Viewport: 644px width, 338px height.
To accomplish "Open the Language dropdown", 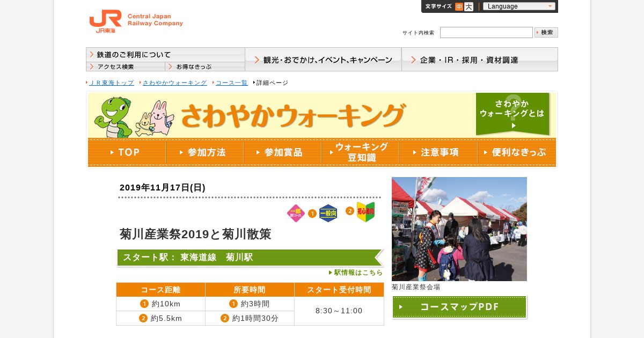I will pos(519,6).
